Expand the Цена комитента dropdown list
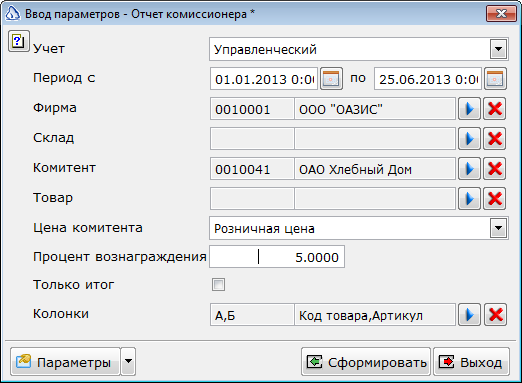This screenshot has height=383, width=522. coord(498,228)
